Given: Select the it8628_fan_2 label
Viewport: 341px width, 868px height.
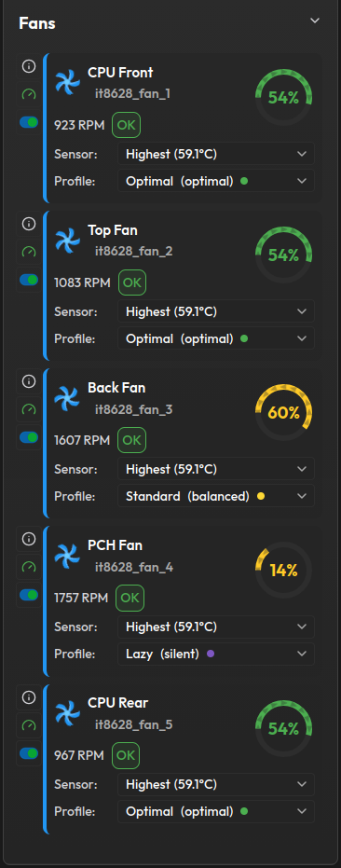Looking at the screenshot, I should click(x=134, y=252).
